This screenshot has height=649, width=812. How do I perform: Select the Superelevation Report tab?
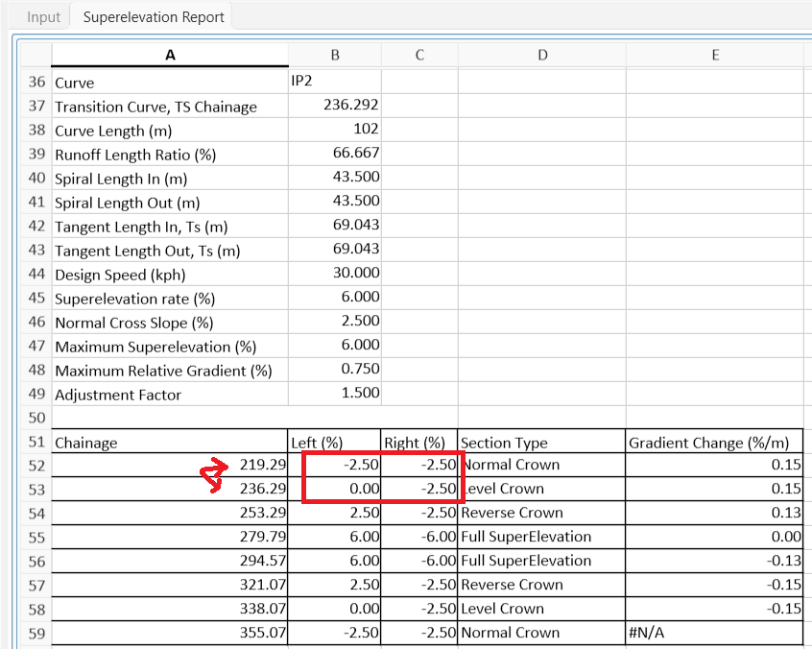pyautogui.click(x=154, y=16)
